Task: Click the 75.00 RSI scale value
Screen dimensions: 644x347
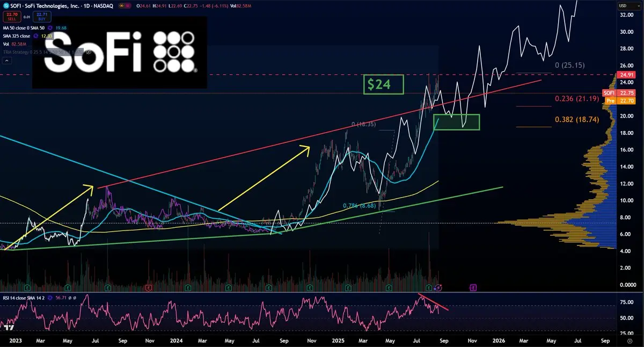Action: (627, 302)
